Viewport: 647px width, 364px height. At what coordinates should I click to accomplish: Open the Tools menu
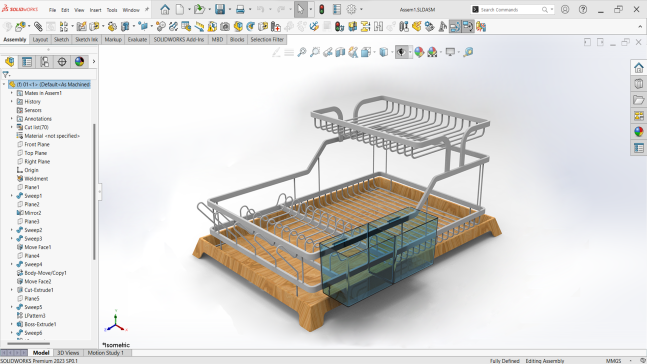pos(112,10)
